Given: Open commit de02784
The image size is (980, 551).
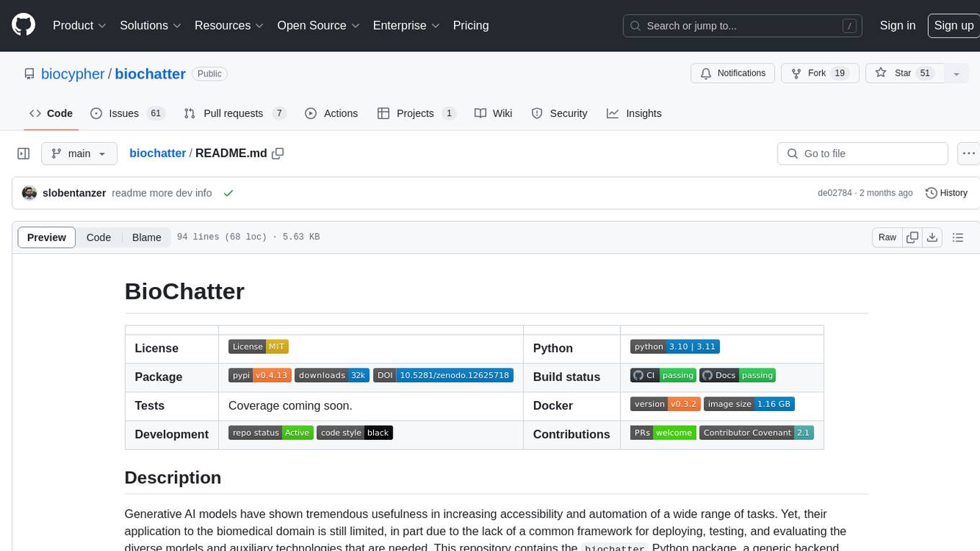Looking at the screenshot, I should tap(834, 193).
